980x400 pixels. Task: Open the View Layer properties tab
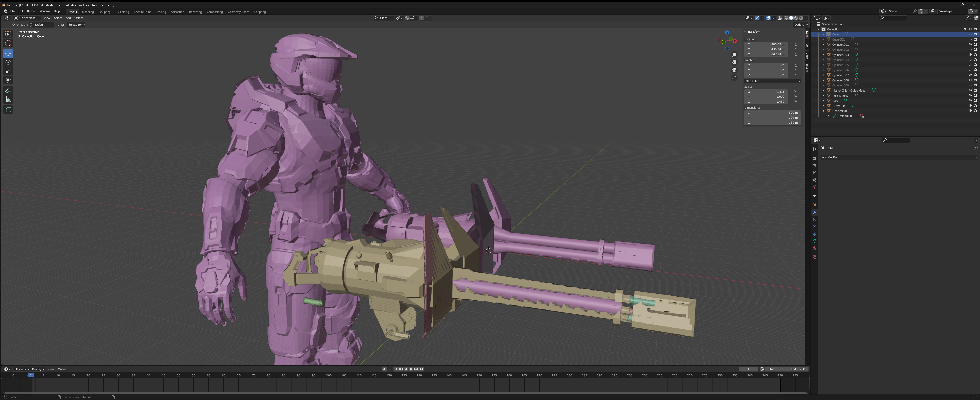814,173
